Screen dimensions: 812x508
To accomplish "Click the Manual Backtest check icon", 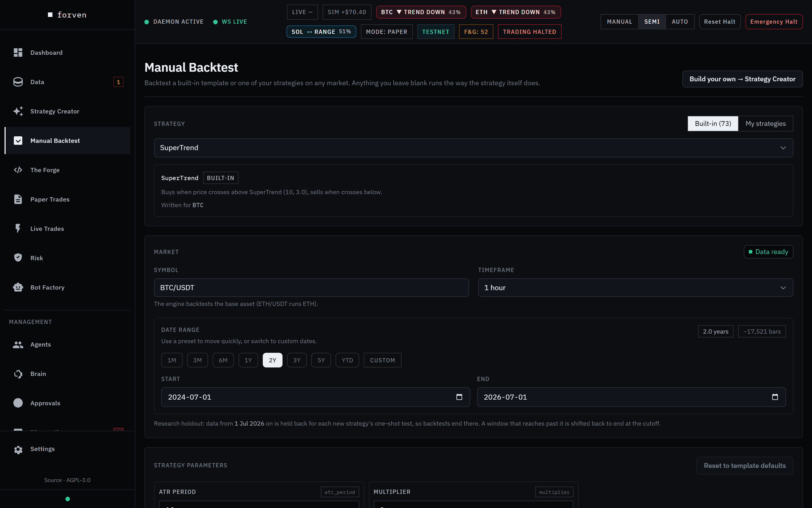I will tap(18, 141).
